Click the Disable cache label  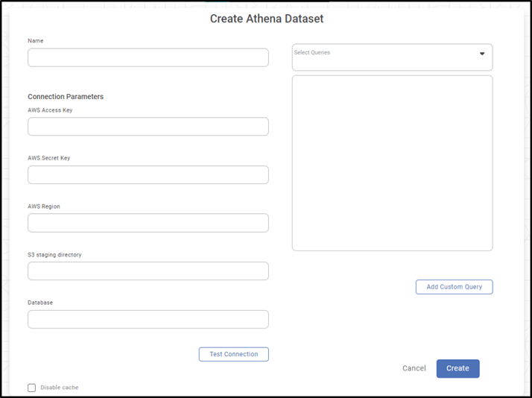coord(60,388)
